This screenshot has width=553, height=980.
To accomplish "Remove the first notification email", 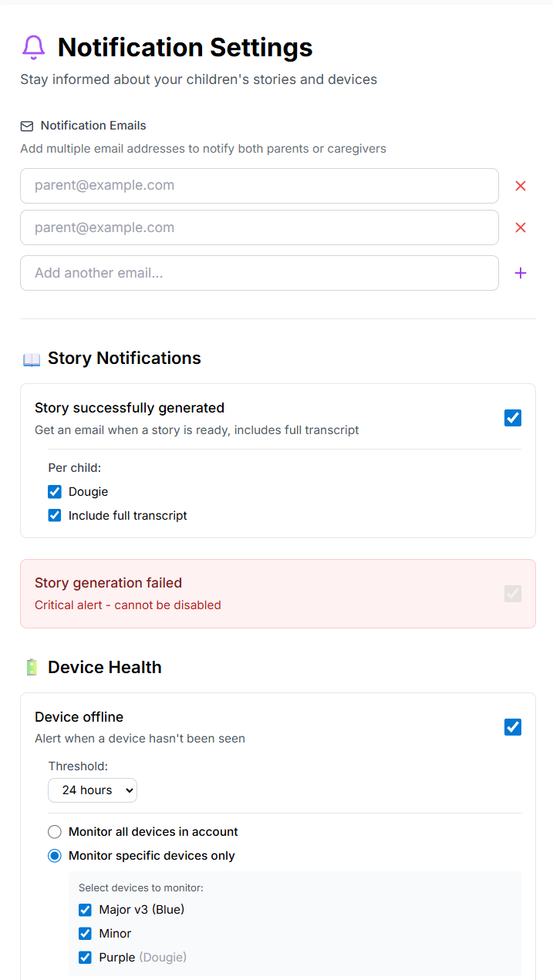I will pos(521,186).
